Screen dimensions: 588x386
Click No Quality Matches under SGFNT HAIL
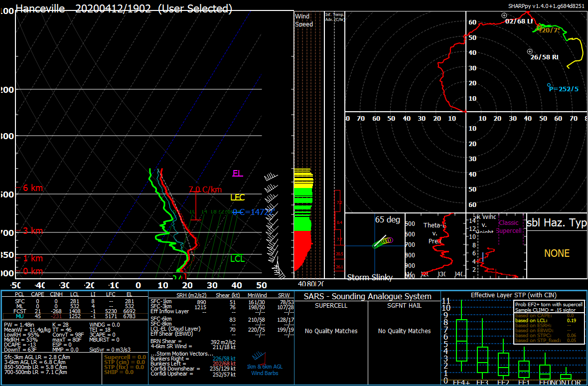pyautogui.click(x=404, y=331)
